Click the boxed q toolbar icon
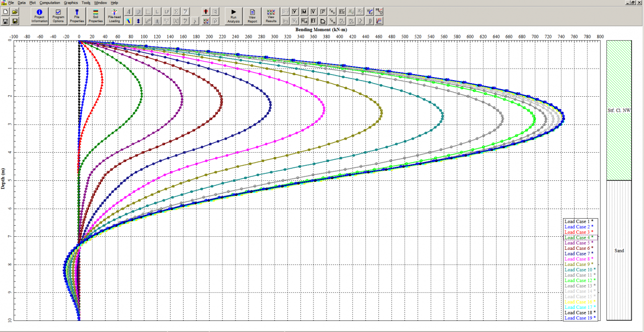This screenshot has height=332, width=644. pyautogui.click(x=215, y=11)
